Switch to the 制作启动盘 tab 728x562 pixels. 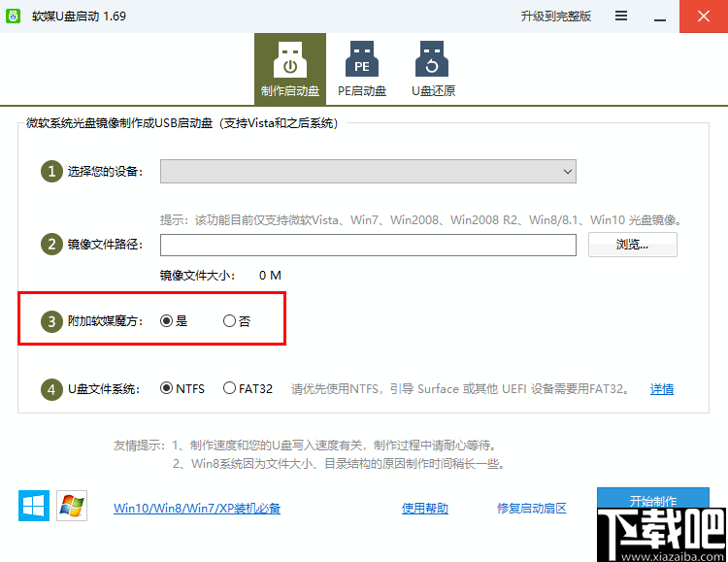click(290, 69)
